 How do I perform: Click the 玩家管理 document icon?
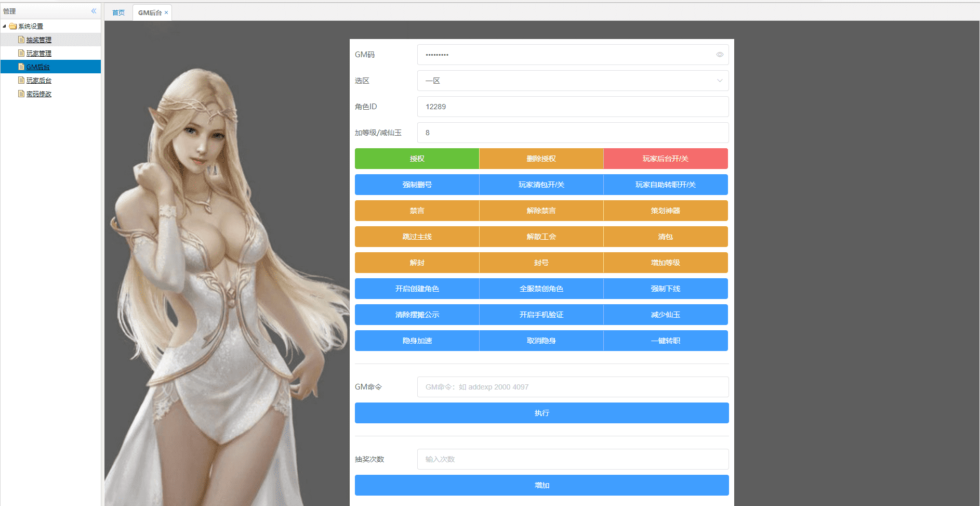coord(21,53)
